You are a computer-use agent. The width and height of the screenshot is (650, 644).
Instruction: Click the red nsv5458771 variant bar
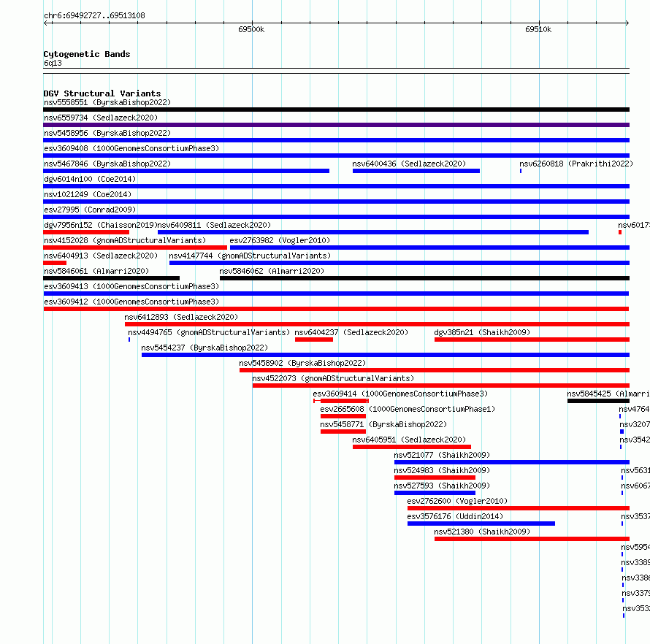coord(343,432)
